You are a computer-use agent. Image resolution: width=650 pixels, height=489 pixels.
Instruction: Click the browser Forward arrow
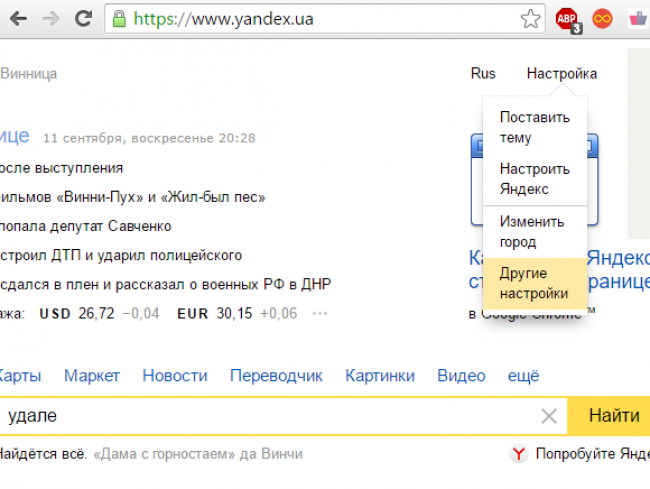point(49,19)
